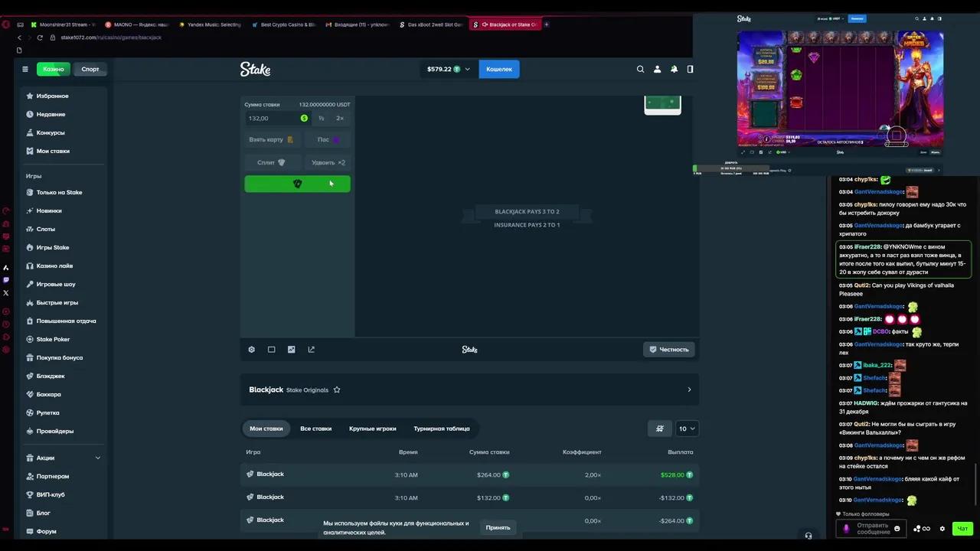Image resolution: width=980 pixels, height=551 pixels.
Task: Open a new browser tab
Action: (546, 24)
